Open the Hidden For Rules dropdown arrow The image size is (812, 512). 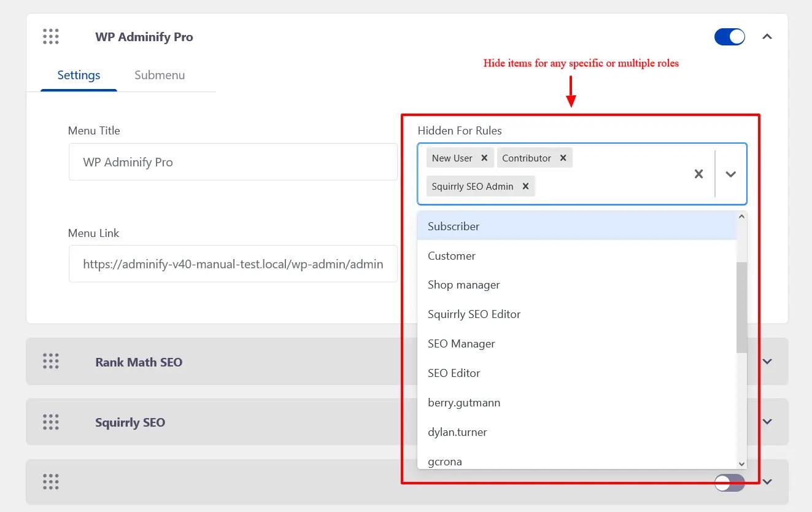[730, 174]
